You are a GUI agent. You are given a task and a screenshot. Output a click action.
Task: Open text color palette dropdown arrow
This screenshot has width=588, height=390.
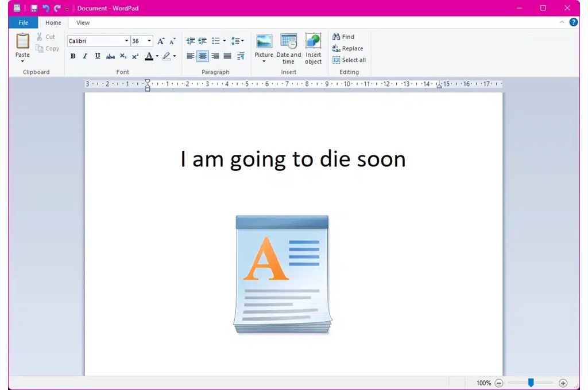[157, 56]
